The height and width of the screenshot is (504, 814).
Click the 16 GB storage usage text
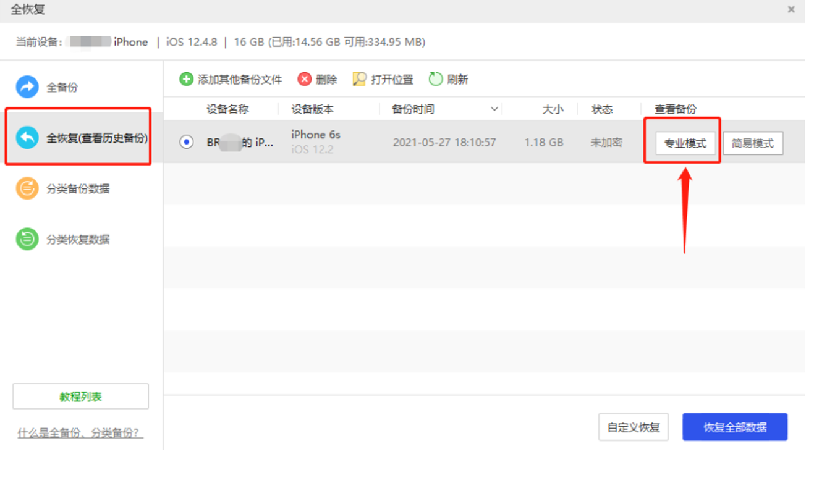point(329,42)
